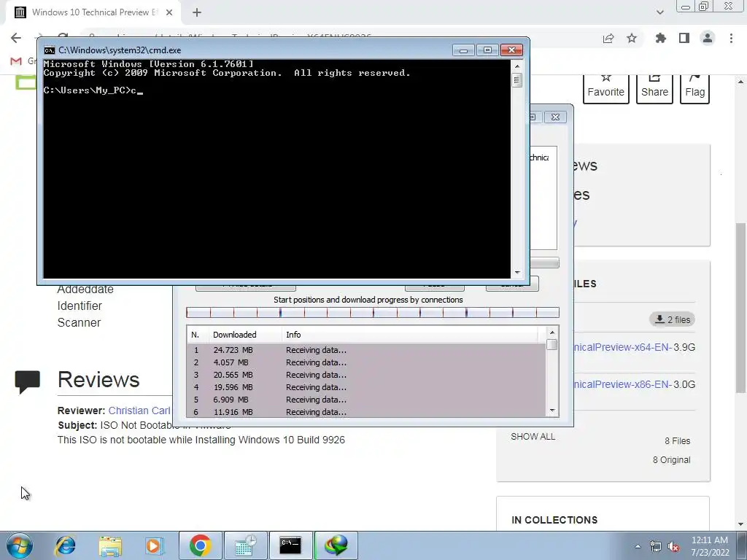Open Internet Download Manager taskbar icon

tap(336, 545)
